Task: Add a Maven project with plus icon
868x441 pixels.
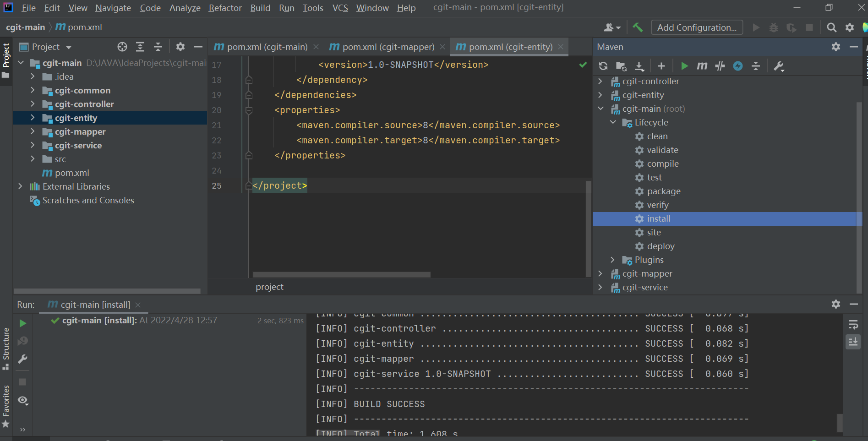Action: tap(661, 66)
